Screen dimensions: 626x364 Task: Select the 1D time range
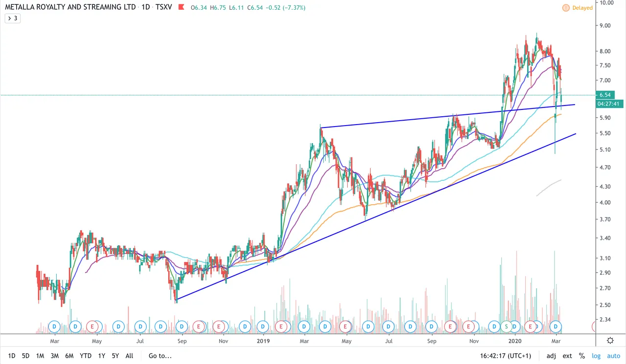point(11,356)
